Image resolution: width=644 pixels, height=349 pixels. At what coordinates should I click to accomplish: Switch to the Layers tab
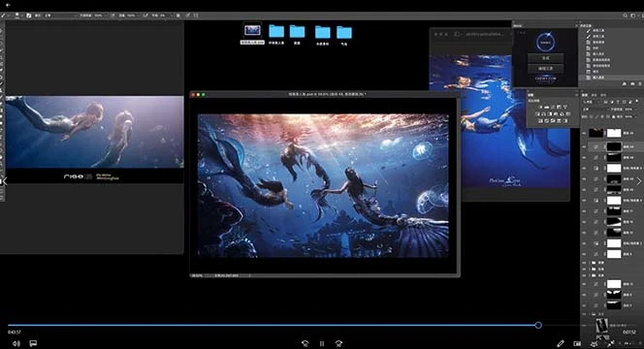[585, 95]
